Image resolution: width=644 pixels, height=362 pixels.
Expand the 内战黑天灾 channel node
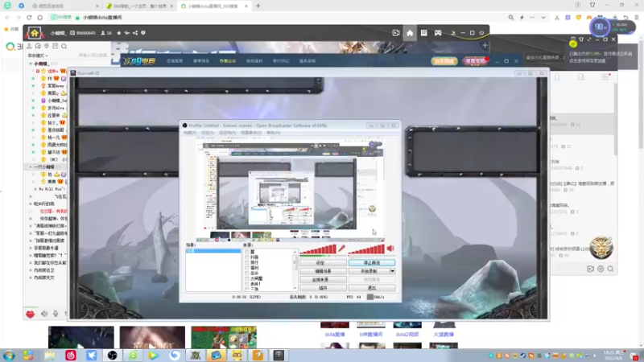point(31,278)
